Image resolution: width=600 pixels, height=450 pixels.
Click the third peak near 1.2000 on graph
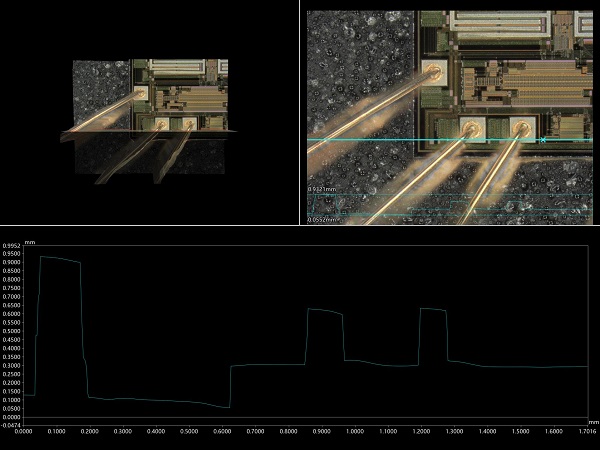433,310
